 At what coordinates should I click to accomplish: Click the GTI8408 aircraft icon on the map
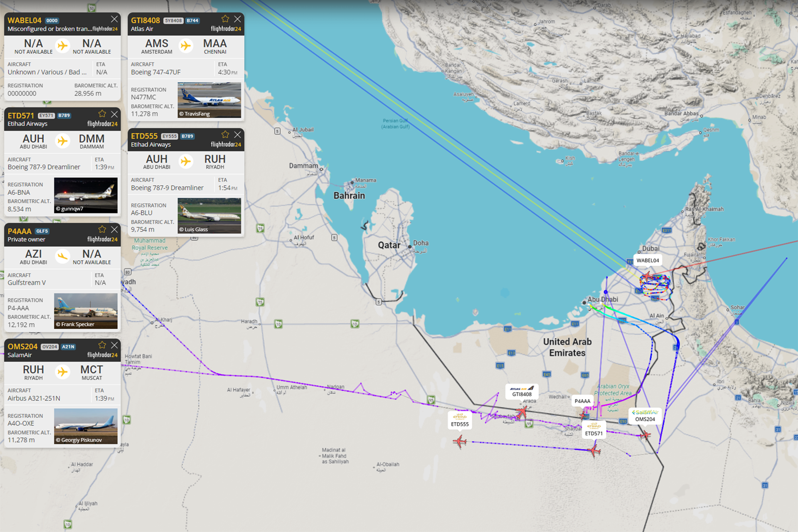point(522,412)
